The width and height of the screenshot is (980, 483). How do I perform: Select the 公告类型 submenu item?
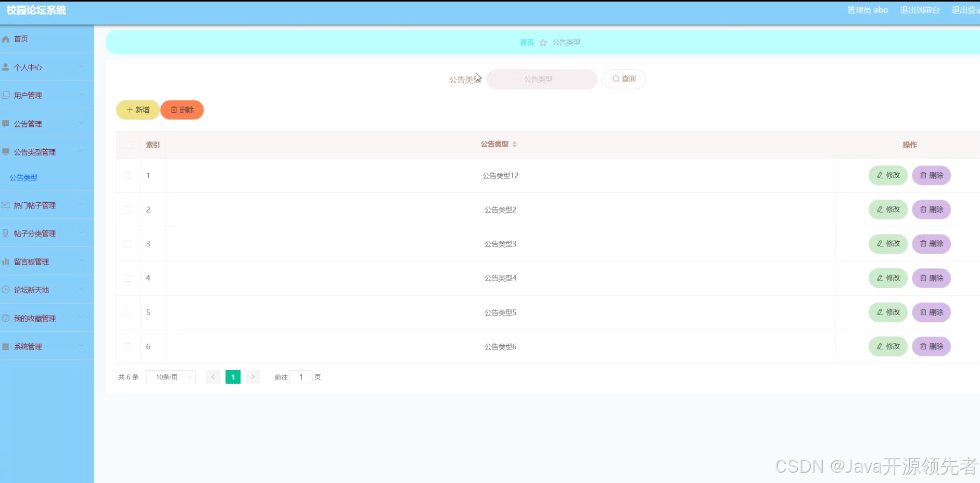[23, 178]
